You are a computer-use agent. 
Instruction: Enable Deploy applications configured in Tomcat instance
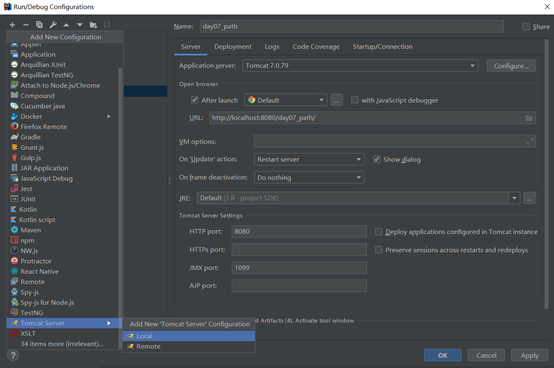(x=378, y=232)
